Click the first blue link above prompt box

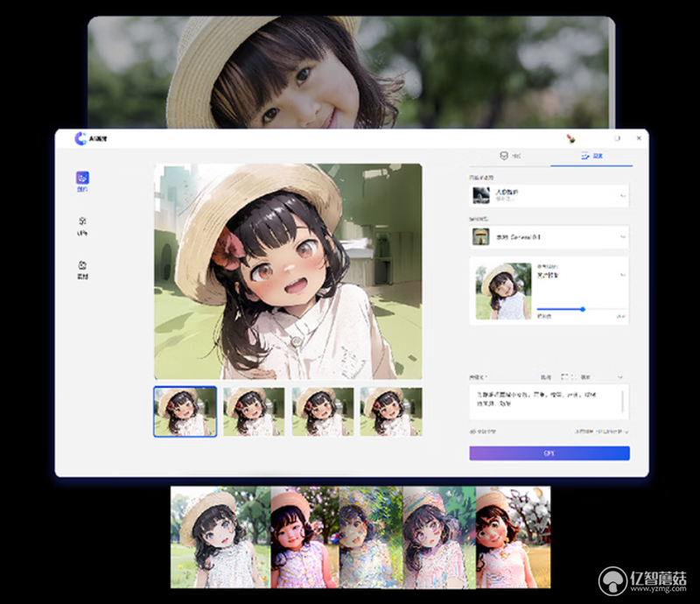pos(545,377)
